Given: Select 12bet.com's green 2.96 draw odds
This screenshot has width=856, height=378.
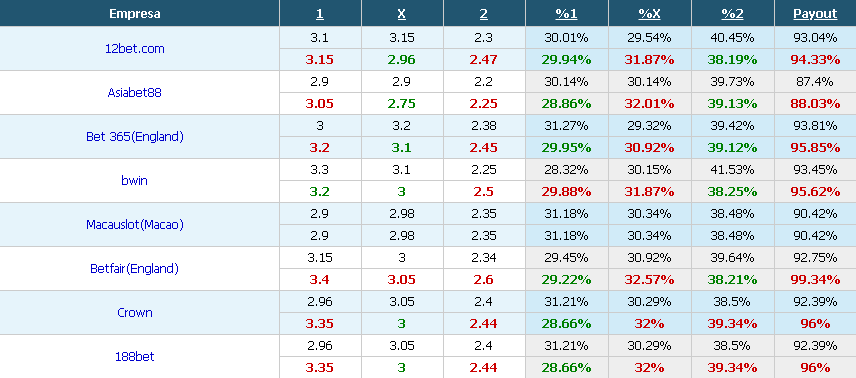Looking at the screenshot, I should click(401, 60).
